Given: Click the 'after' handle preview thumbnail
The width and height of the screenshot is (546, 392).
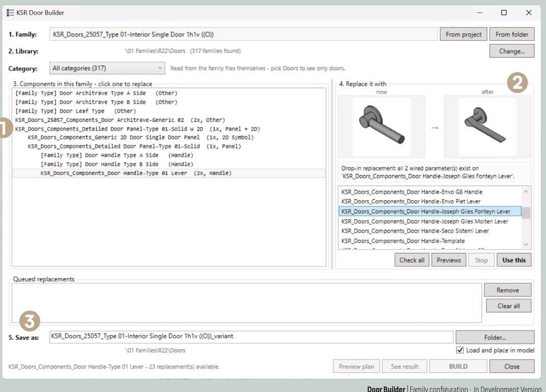Looking at the screenshot, I should [487, 127].
